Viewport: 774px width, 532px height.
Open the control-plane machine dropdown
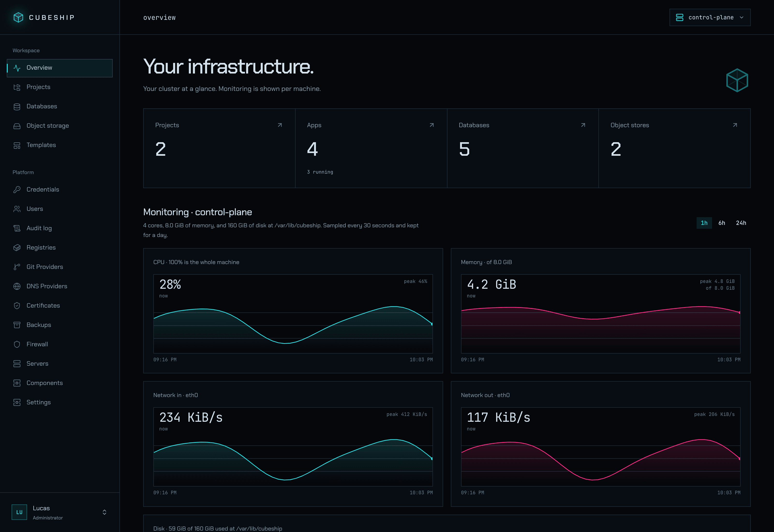[710, 17]
